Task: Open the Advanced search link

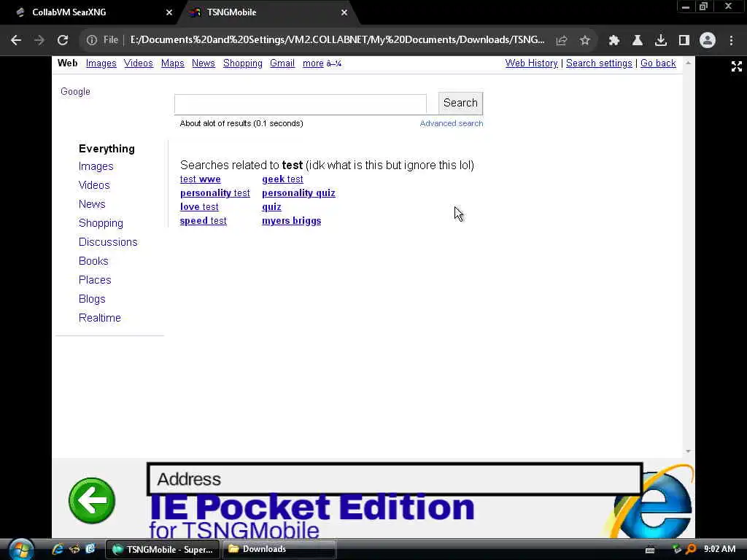Action: click(x=451, y=123)
